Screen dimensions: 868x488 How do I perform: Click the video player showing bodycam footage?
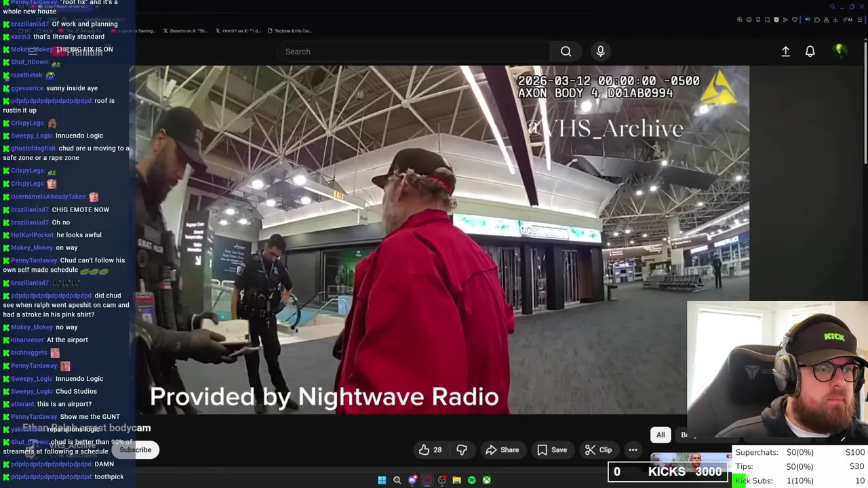(439, 240)
